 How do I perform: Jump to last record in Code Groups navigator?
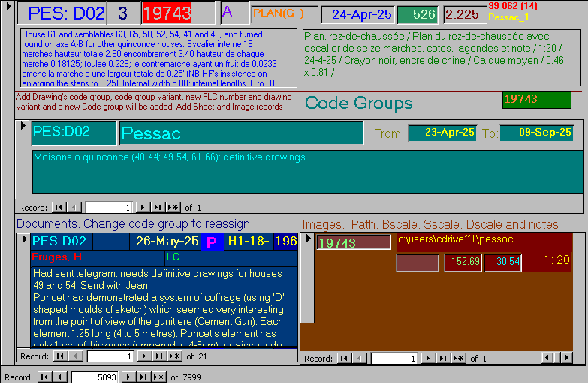(x=158, y=207)
